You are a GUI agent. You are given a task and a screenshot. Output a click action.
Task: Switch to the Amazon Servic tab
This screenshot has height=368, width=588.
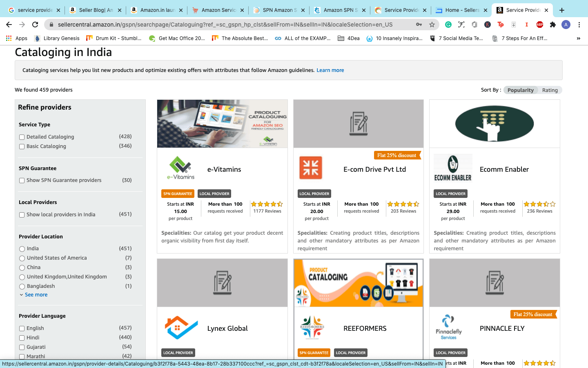pyautogui.click(x=217, y=10)
